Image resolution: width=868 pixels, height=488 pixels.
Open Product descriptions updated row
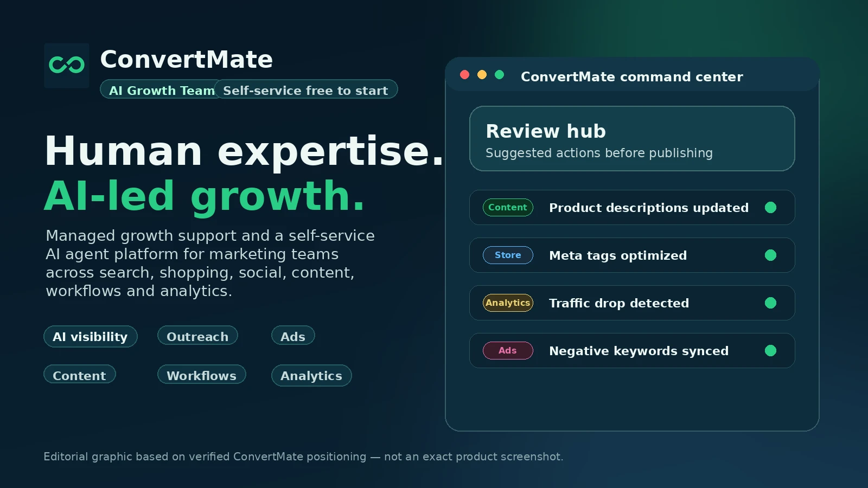pos(632,207)
